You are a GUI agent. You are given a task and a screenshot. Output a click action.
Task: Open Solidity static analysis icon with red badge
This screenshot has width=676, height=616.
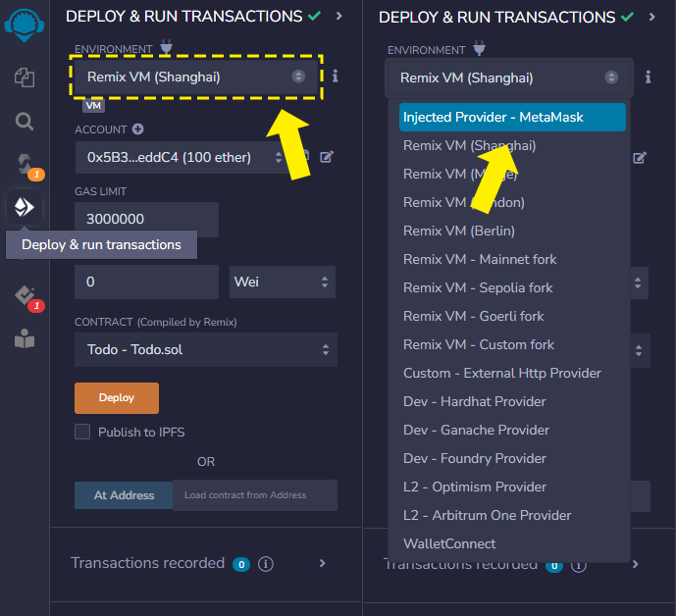[25, 294]
